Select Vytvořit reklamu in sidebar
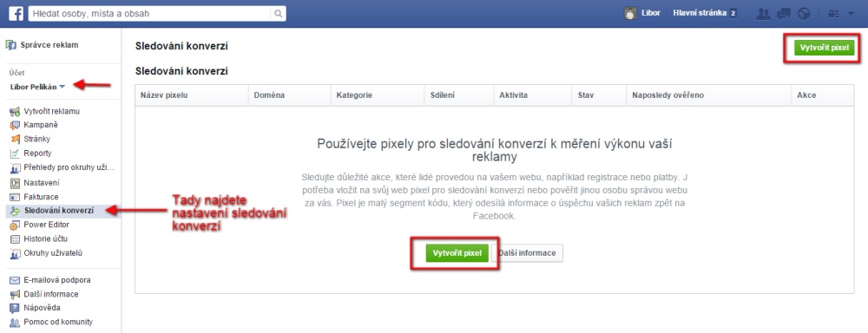 [52, 111]
